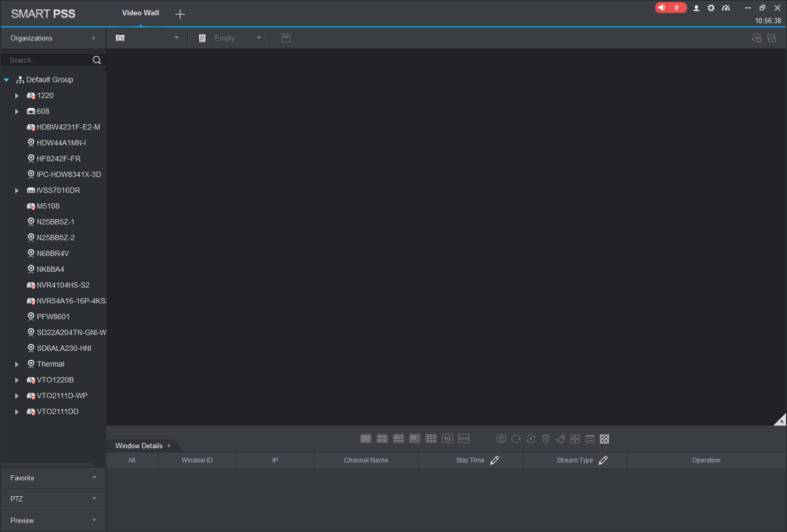Select the M5108 device

(x=43, y=206)
